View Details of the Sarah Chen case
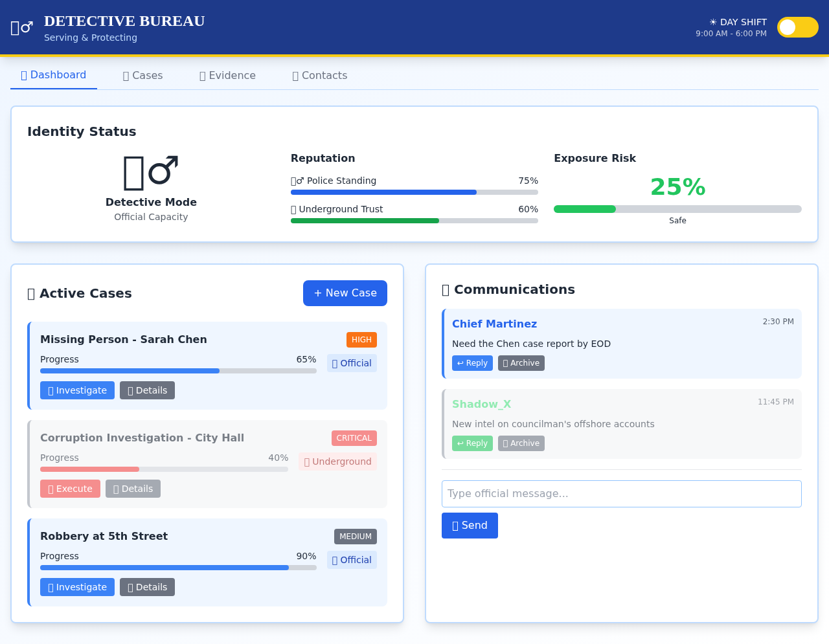 (x=147, y=390)
